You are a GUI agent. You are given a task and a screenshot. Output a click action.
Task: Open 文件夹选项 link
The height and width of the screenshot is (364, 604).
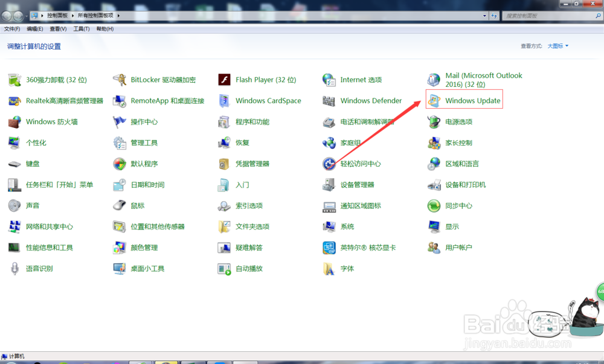point(252,226)
